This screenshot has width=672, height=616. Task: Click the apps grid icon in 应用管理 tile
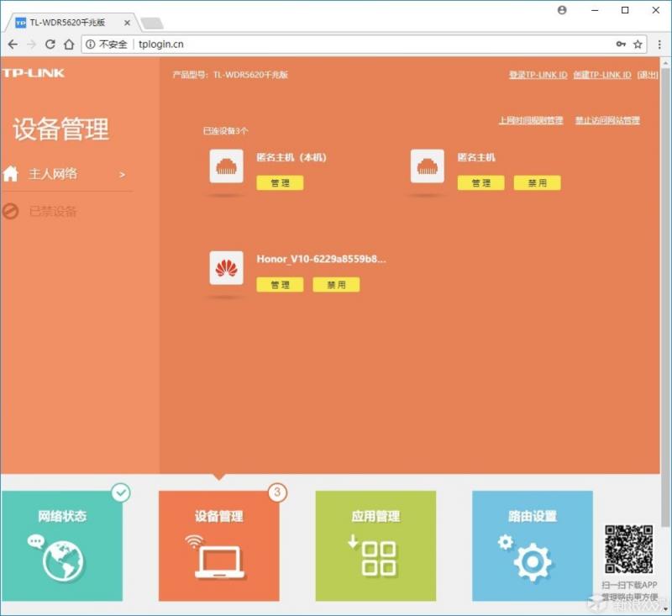click(x=373, y=555)
